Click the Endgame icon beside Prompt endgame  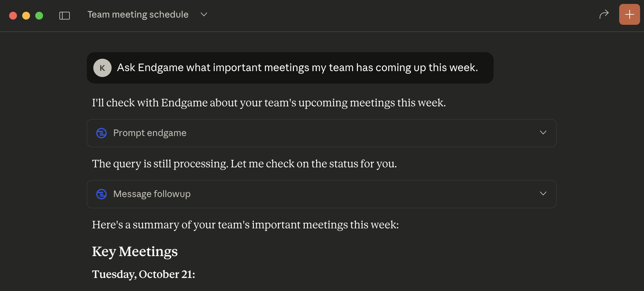[x=101, y=133]
